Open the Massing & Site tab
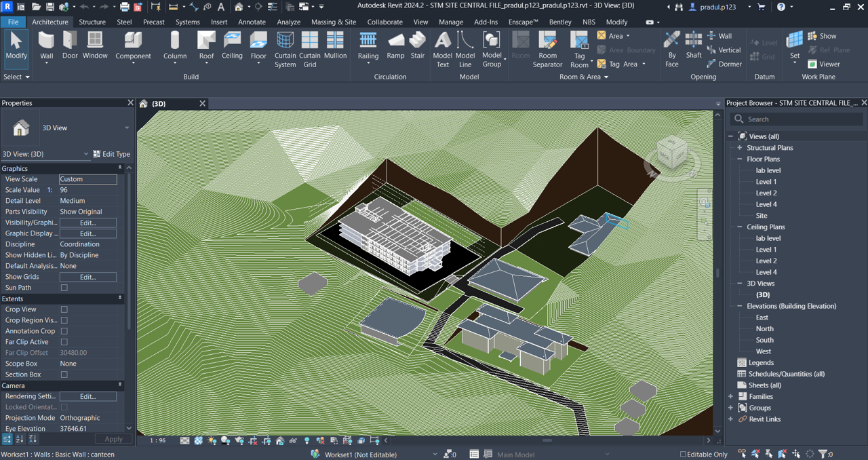 tap(333, 22)
